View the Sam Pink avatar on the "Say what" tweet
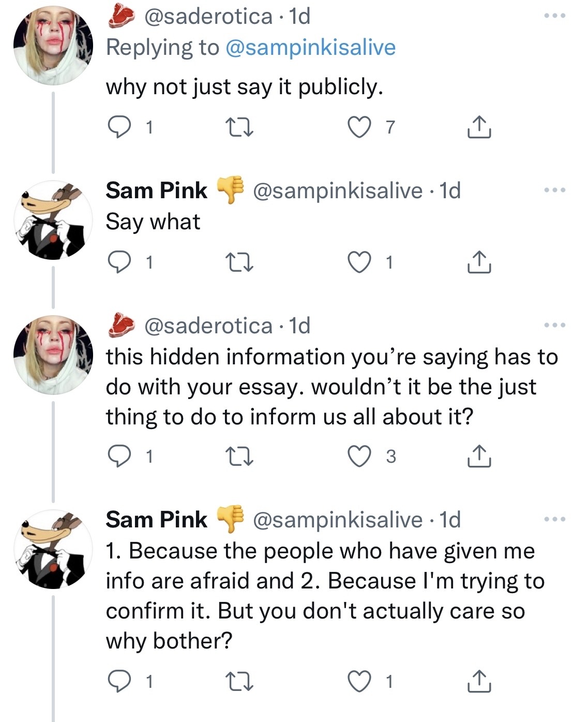 pyautogui.click(x=53, y=219)
